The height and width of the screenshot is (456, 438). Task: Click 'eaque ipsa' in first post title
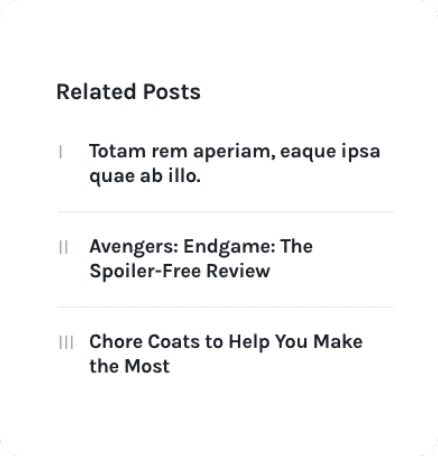click(x=330, y=152)
